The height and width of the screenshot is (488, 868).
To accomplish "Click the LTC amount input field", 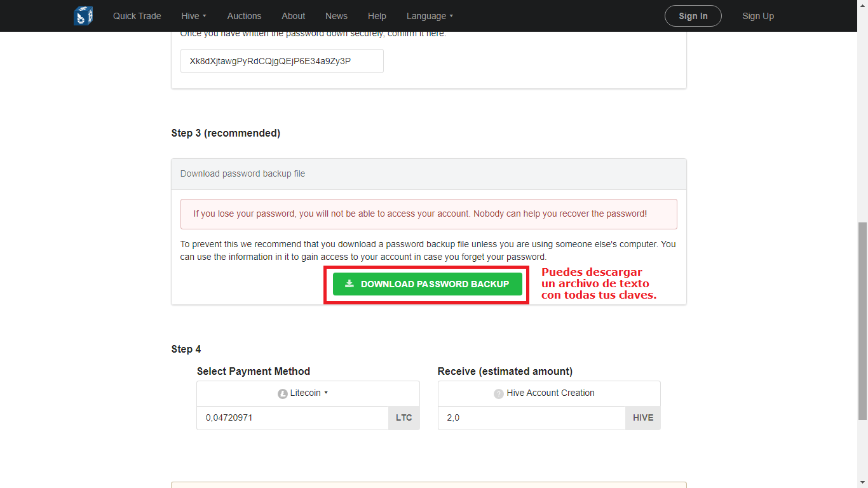I will coord(292,418).
